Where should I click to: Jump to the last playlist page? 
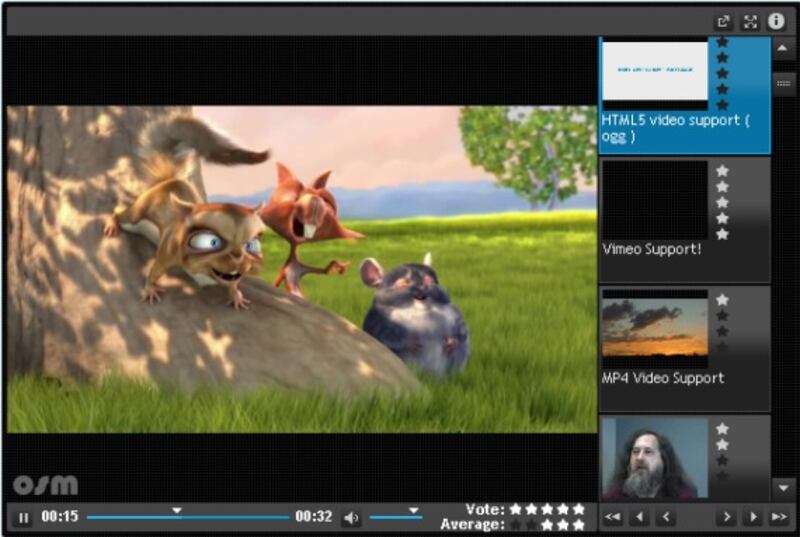[x=780, y=517]
